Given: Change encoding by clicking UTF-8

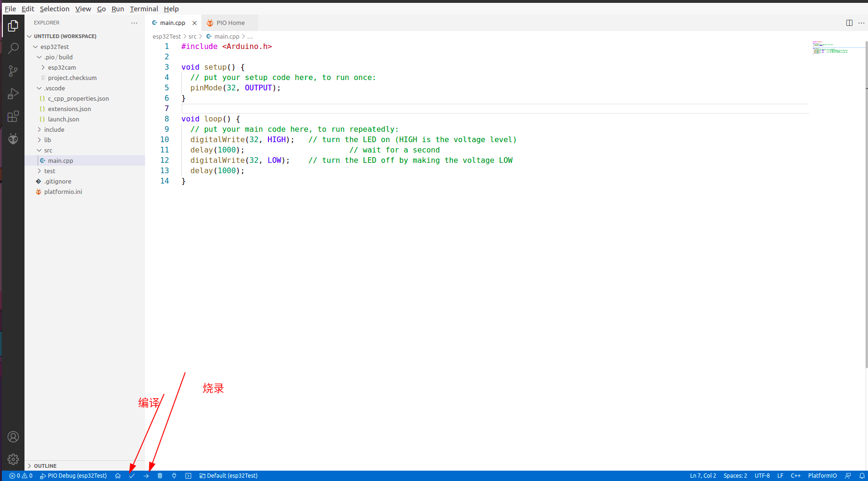Looking at the screenshot, I should click(762, 475).
